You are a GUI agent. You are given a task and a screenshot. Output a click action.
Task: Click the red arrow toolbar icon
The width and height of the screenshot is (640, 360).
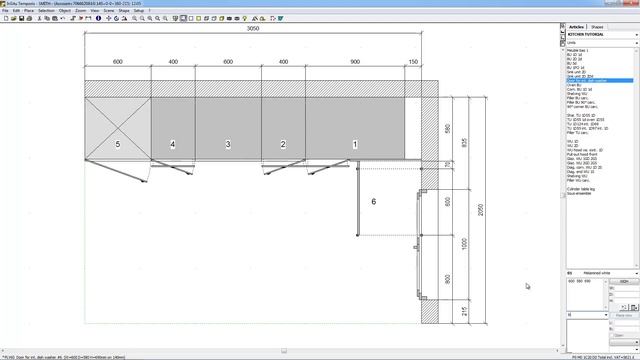point(81,18)
